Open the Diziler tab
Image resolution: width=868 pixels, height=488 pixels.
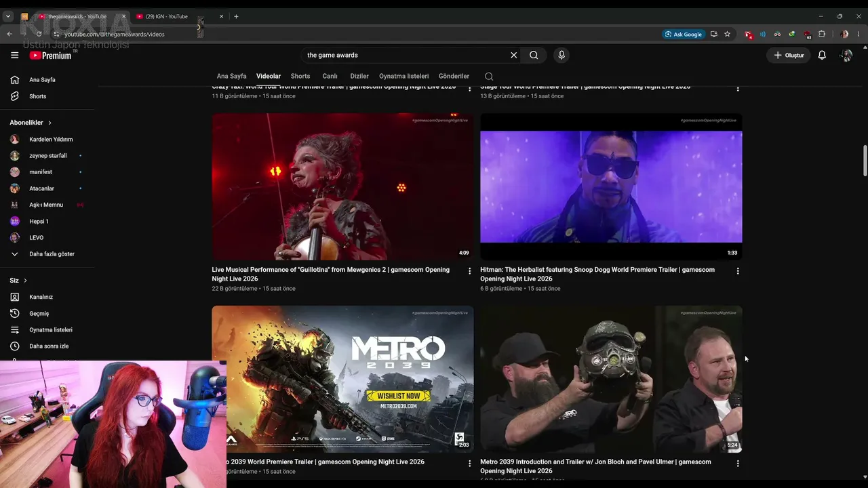pyautogui.click(x=359, y=76)
